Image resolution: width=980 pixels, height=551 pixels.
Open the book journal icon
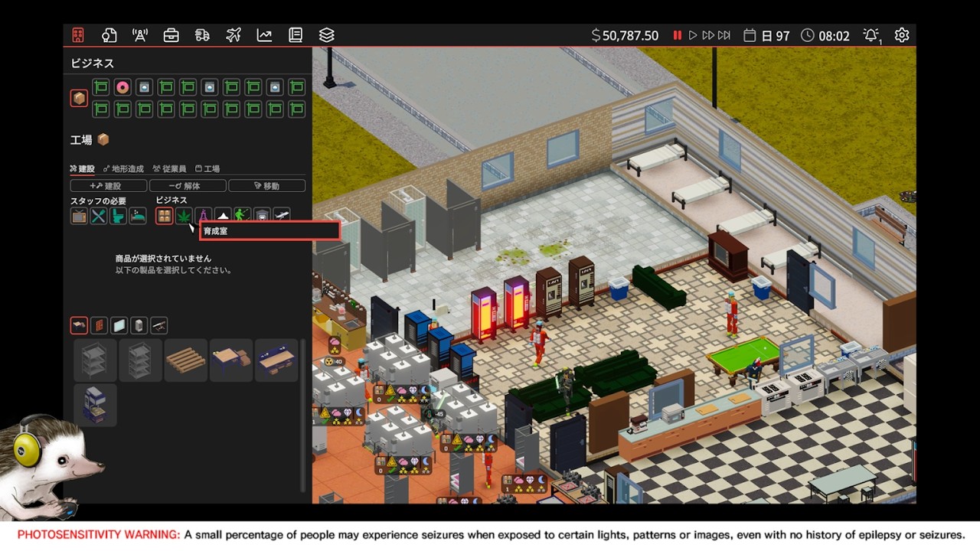[x=296, y=35]
